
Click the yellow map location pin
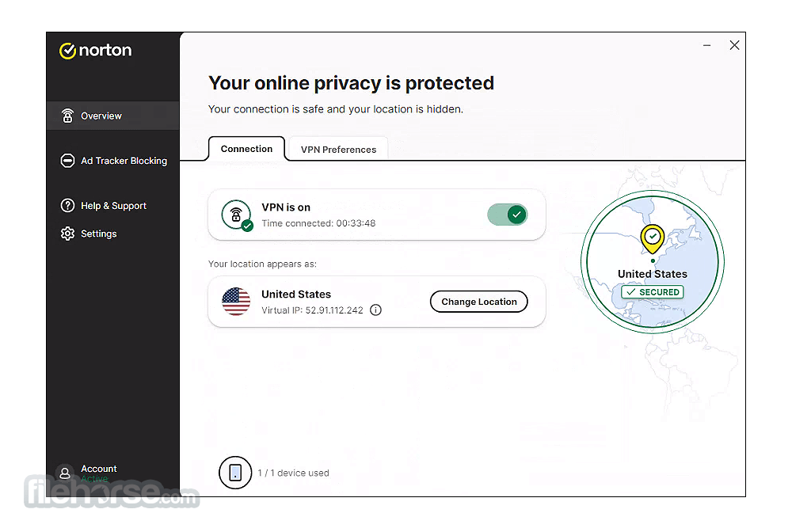pyautogui.click(x=653, y=239)
